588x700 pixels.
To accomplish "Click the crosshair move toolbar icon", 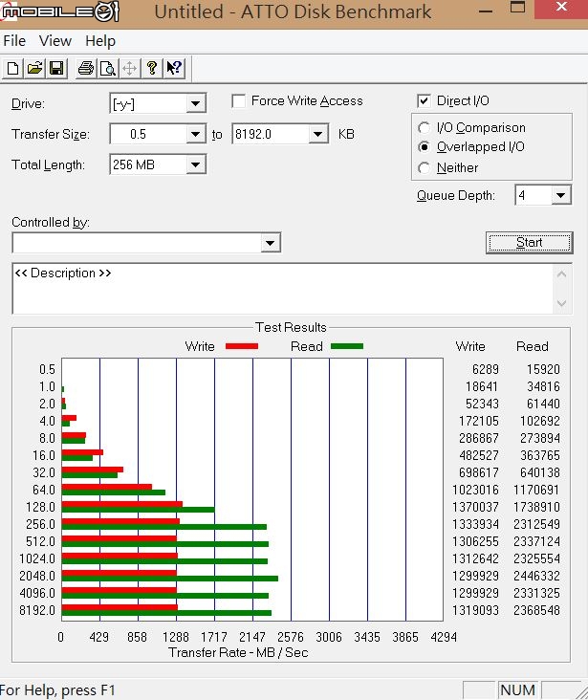I will pos(129,68).
